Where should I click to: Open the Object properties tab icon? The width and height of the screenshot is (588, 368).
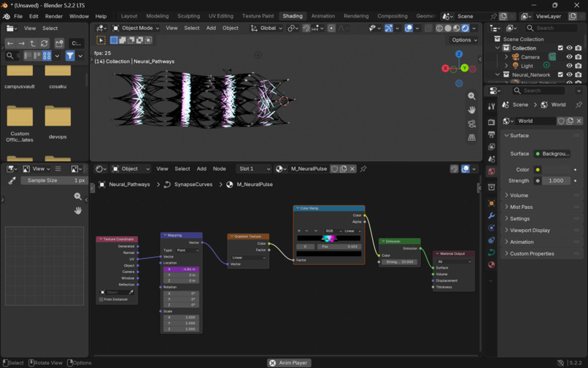click(491, 203)
